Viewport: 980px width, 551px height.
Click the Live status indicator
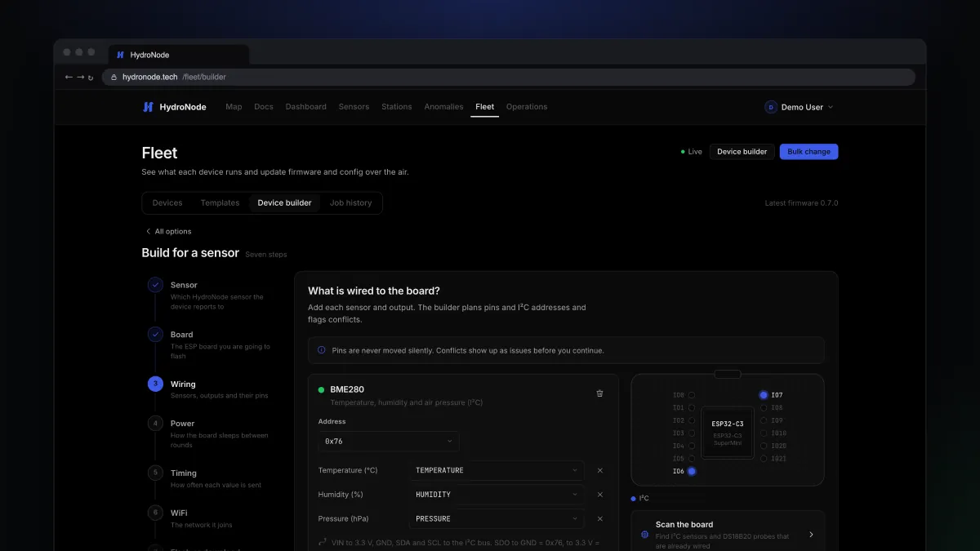(692, 152)
